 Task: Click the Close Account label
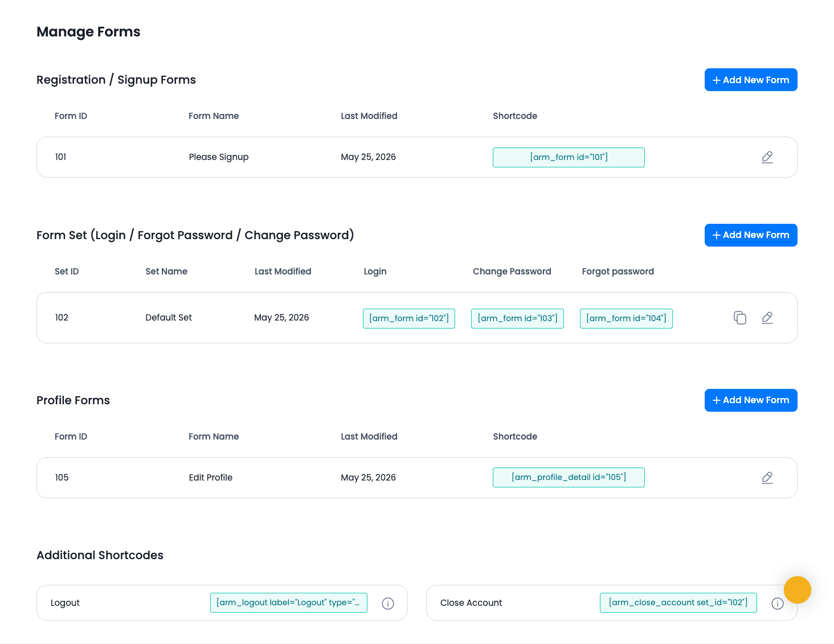[471, 603]
